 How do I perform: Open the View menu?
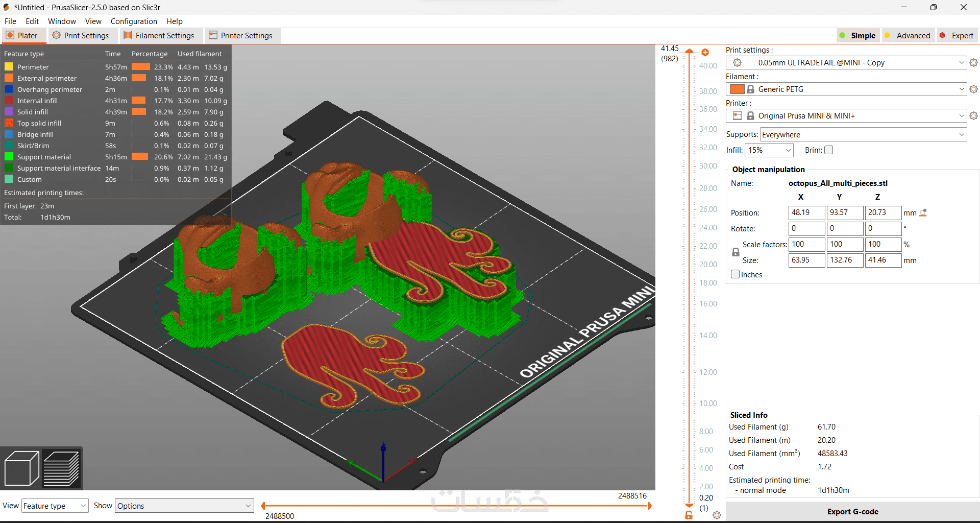tap(93, 21)
